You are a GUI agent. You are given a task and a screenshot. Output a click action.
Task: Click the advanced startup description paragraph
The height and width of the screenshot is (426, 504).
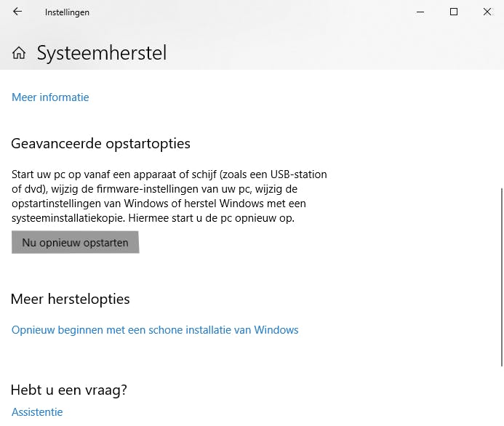click(x=169, y=196)
